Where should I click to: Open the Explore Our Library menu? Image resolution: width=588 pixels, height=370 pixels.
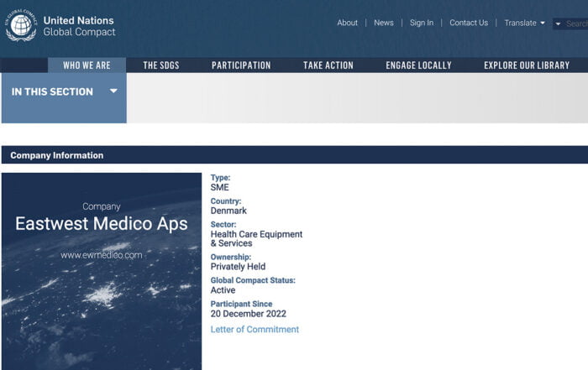click(527, 65)
